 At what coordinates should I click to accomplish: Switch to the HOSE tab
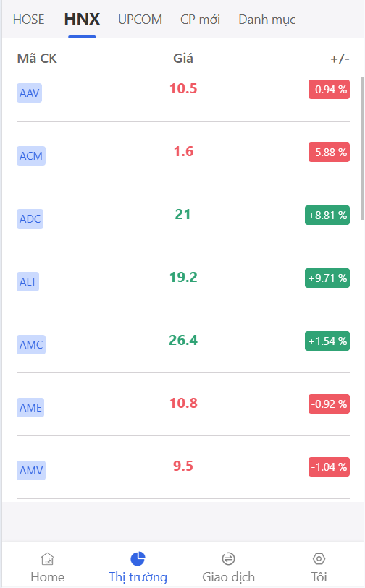pos(28,20)
